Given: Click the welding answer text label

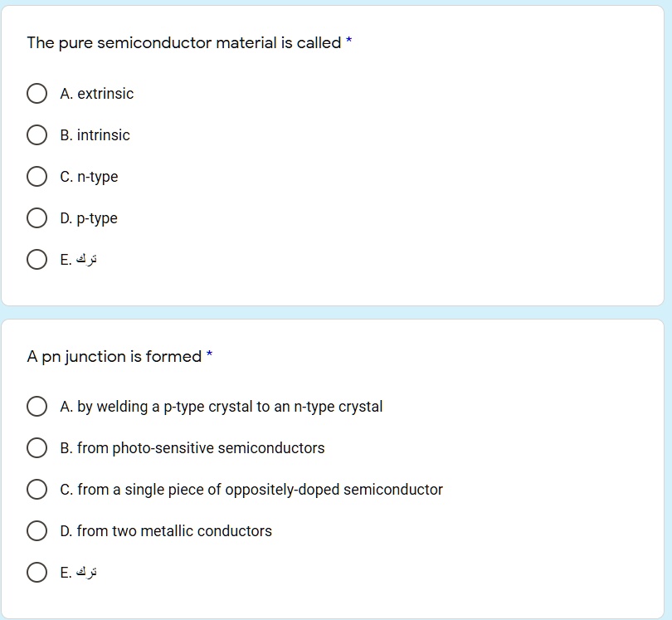Looking at the screenshot, I should point(221,406).
